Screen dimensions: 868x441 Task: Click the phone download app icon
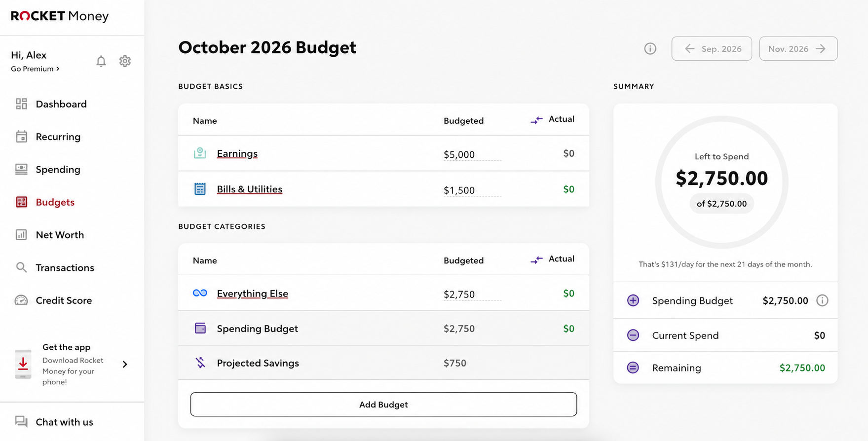click(x=23, y=364)
